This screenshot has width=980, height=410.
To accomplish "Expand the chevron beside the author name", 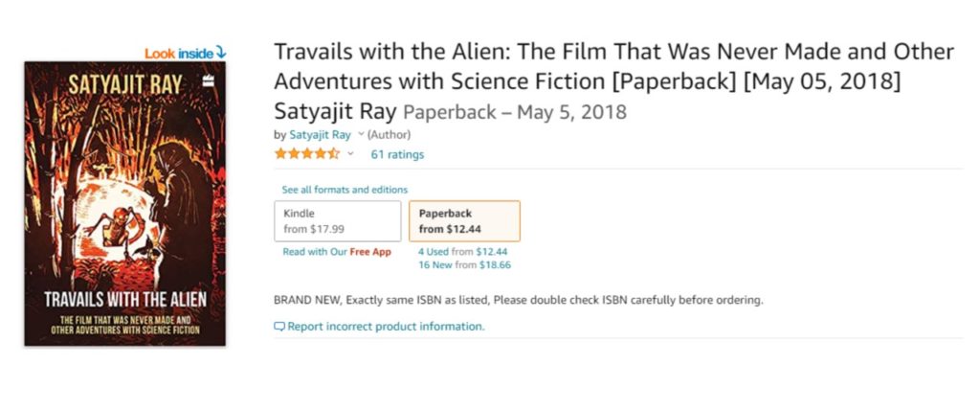I will (x=361, y=135).
